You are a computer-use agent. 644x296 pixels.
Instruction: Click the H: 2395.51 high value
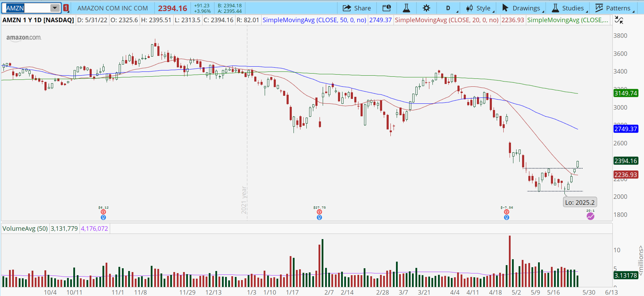click(x=156, y=20)
